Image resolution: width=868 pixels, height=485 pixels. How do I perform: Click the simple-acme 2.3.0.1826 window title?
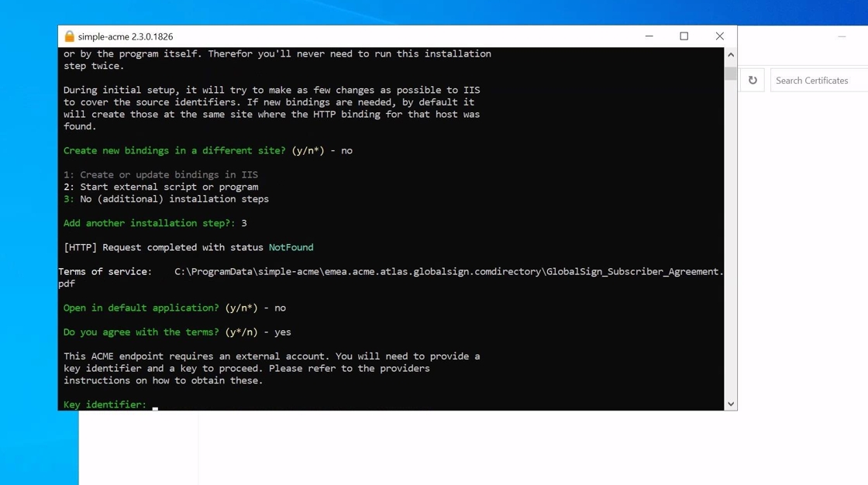(x=126, y=36)
